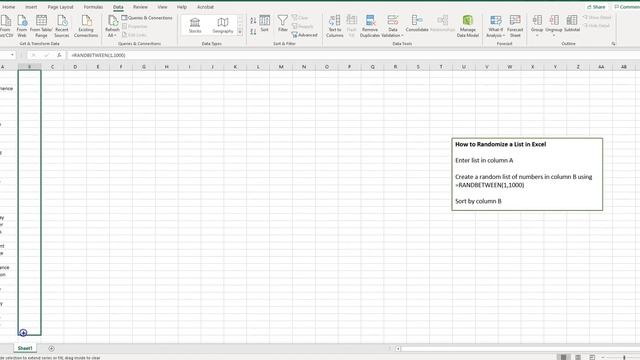Image resolution: width=640 pixels, height=360 pixels.
Task: Select column C header
Action: tap(52, 67)
